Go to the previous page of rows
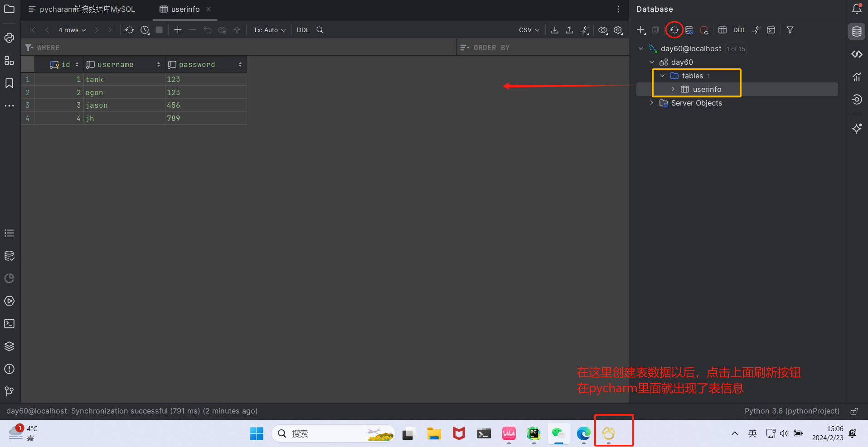The image size is (868, 447). [x=47, y=30]
